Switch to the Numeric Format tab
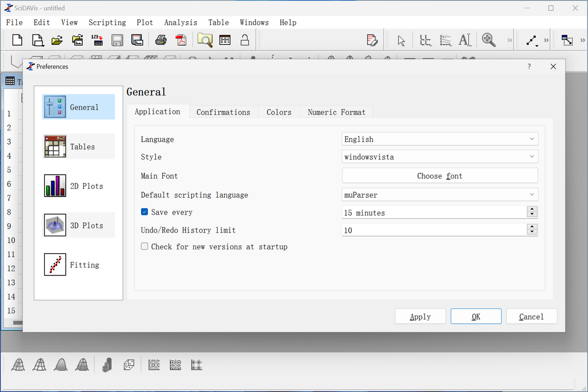Image resolution: width=588 pixels, height=392 pixels. point(336,112)
